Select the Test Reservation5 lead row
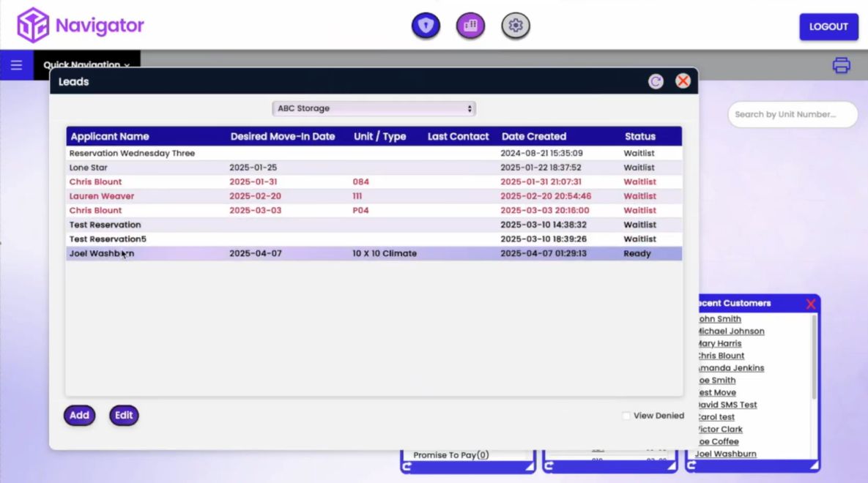 pos(374,239)
